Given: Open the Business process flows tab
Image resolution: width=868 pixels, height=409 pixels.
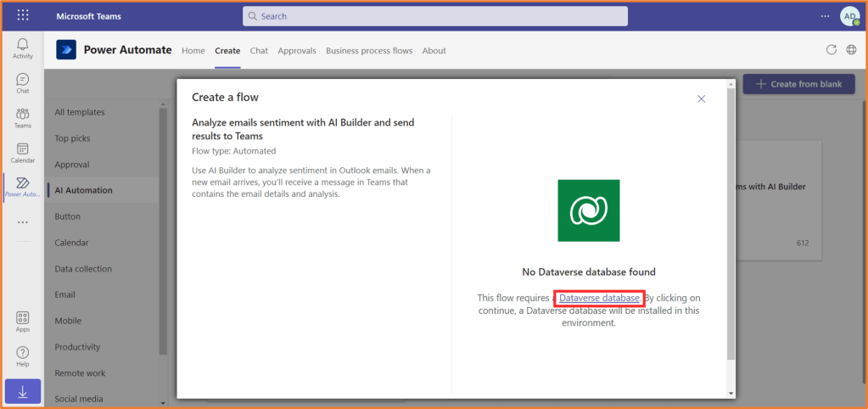Looking at the screenshot, I should tap(369, 51).
